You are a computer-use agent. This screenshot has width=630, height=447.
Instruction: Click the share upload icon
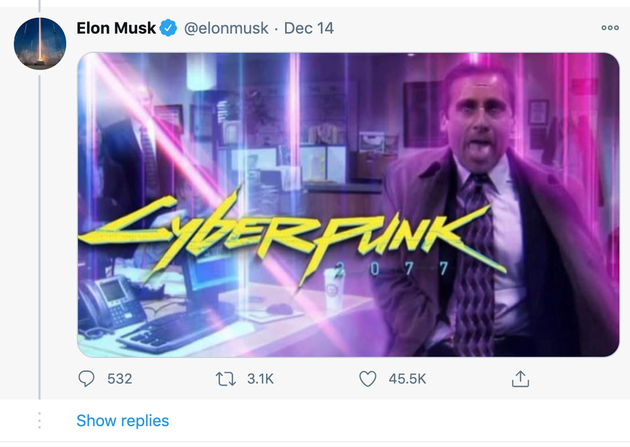point(519,379)
